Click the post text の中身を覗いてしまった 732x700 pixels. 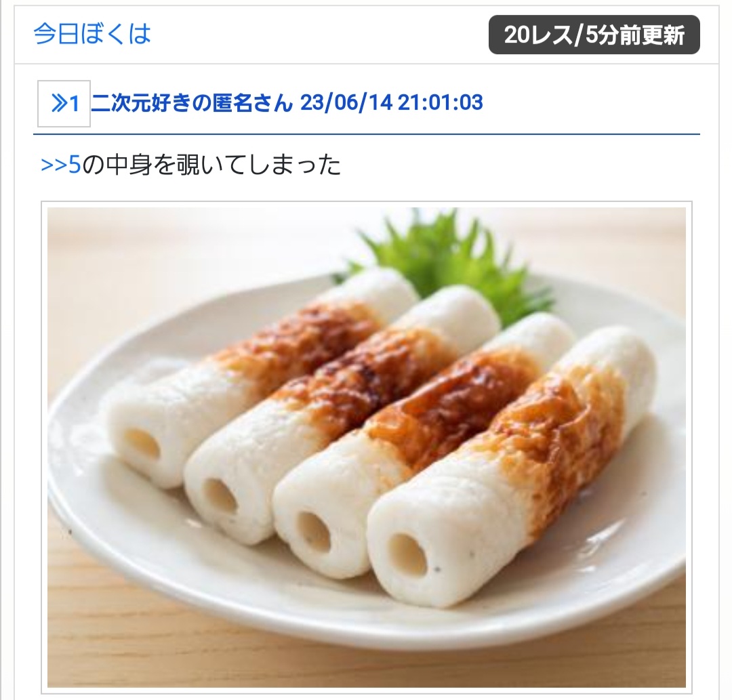[x=211, y=165]
